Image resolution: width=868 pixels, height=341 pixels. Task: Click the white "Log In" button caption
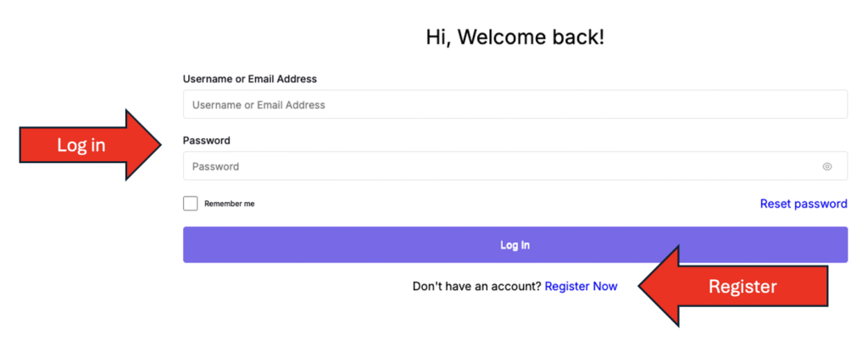515,245
